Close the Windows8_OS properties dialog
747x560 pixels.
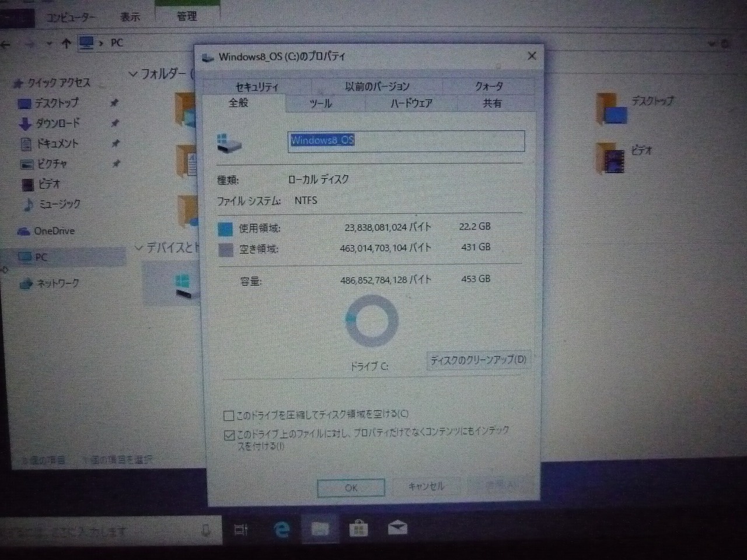532,56
